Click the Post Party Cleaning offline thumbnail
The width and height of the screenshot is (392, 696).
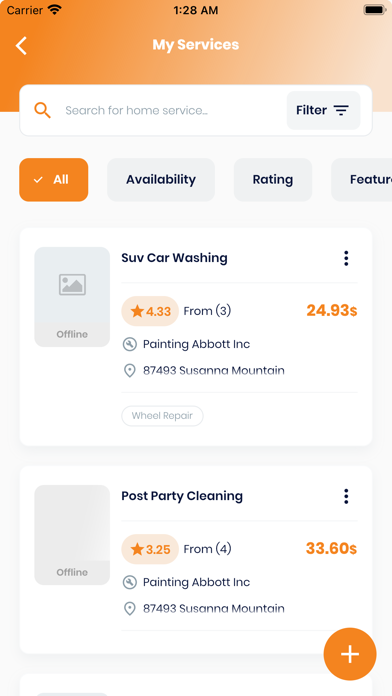(72, 535)
